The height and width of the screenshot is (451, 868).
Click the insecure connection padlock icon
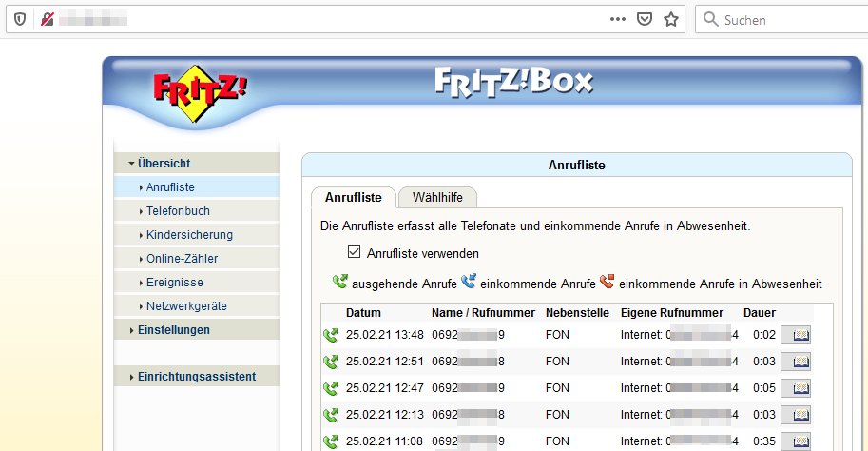48,20
